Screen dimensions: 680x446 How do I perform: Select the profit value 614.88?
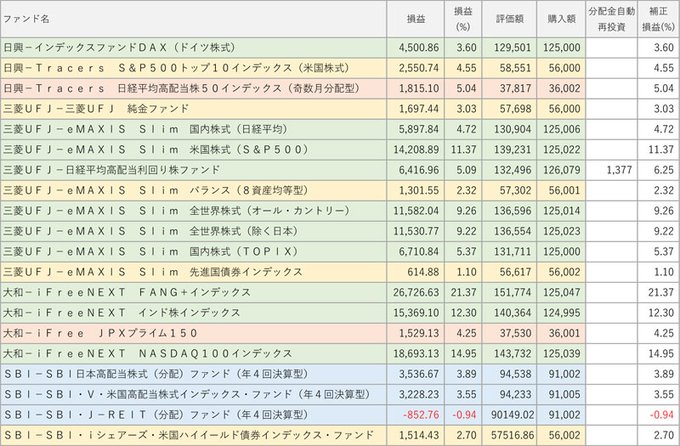[x=423, y=272]
